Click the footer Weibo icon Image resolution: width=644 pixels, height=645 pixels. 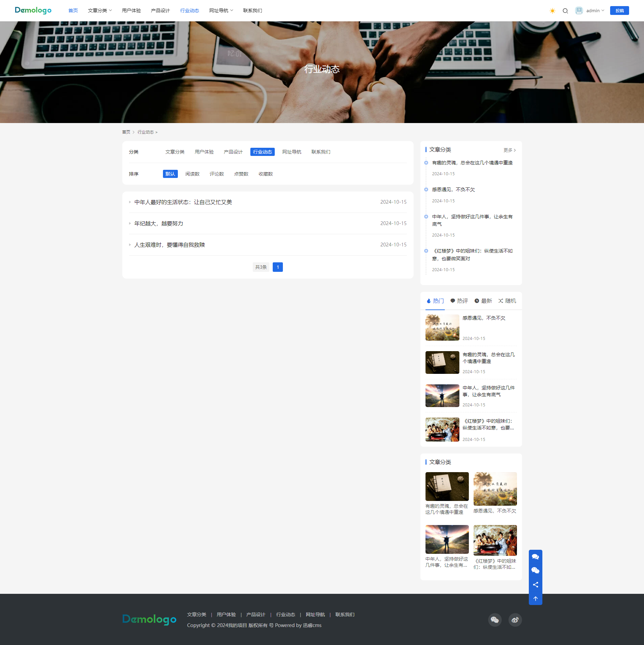pos(515,620)
